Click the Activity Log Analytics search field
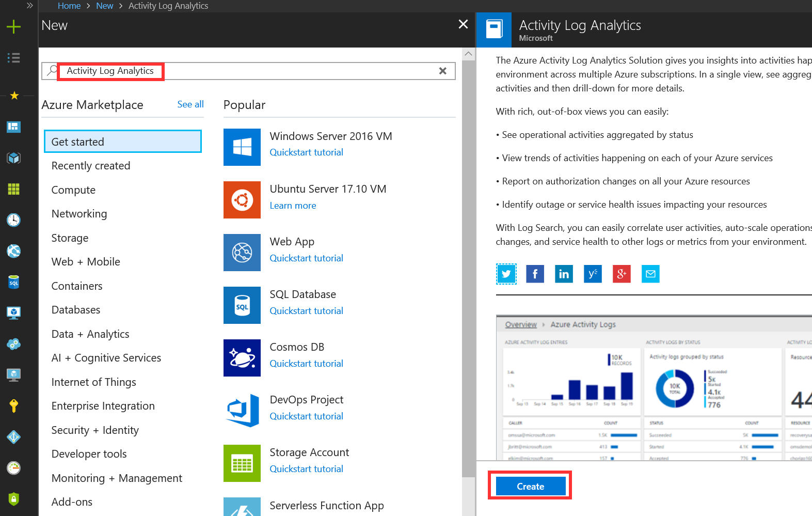 click(248, 71)
